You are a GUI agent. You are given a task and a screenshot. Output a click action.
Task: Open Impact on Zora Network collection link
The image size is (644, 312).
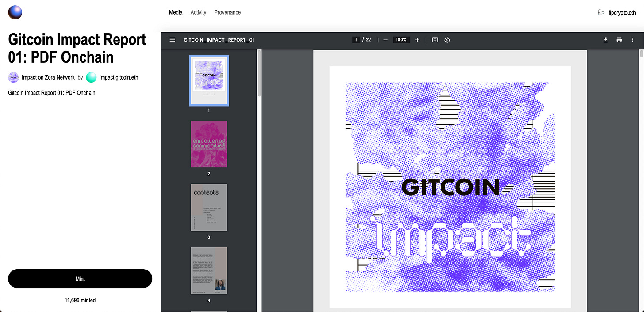click(48, 77)
